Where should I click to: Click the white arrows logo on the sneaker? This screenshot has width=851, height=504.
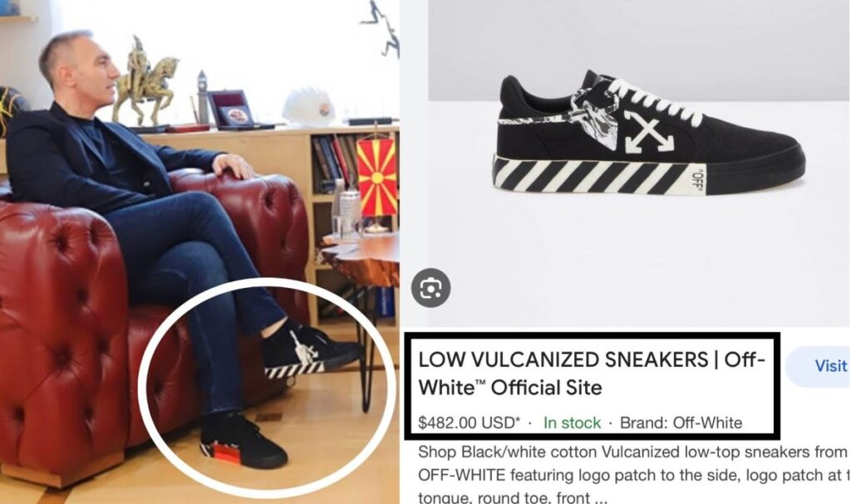[x=649, y=130]
